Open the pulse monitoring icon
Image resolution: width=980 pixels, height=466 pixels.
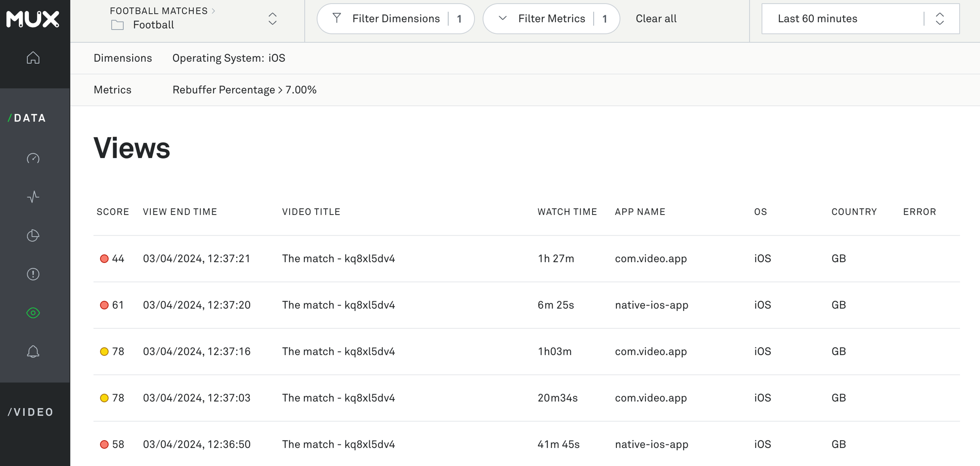click(x=33, y=197)
